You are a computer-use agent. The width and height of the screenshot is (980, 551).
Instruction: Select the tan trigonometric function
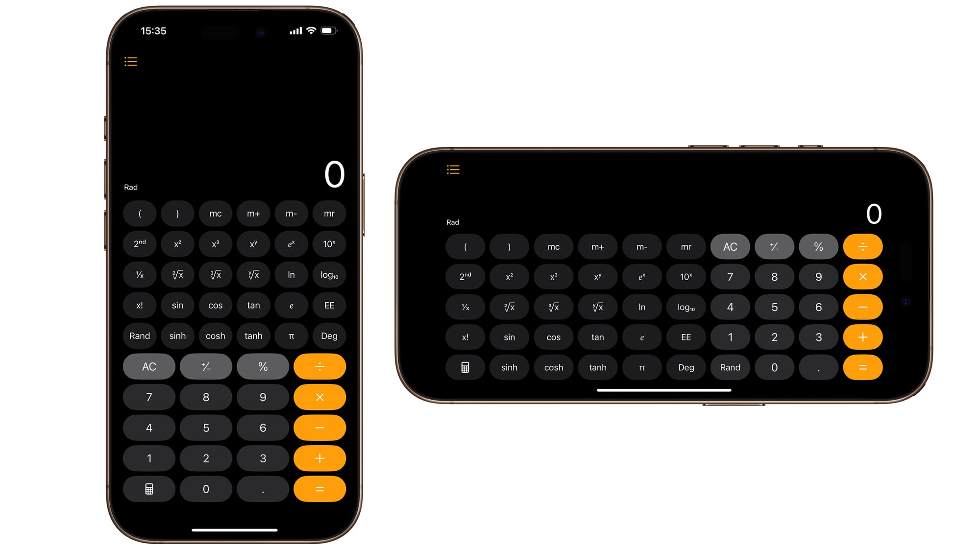[252, 305]
